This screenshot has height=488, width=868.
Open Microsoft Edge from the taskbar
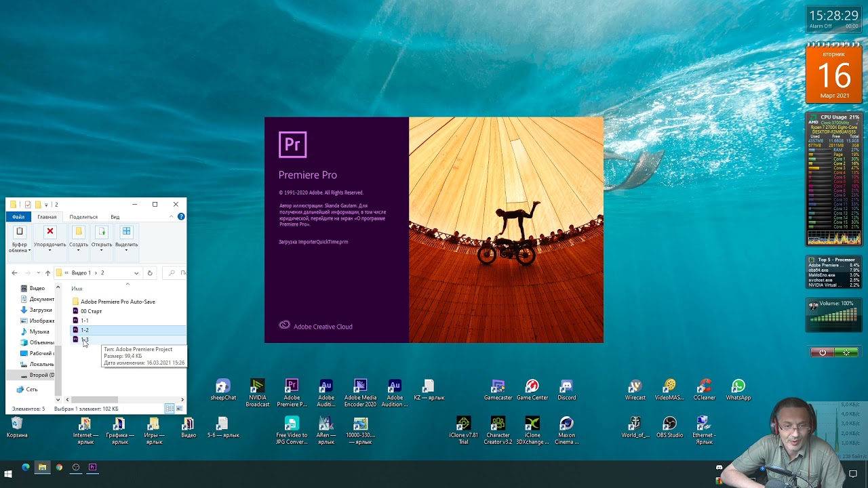tap(26, 468)
